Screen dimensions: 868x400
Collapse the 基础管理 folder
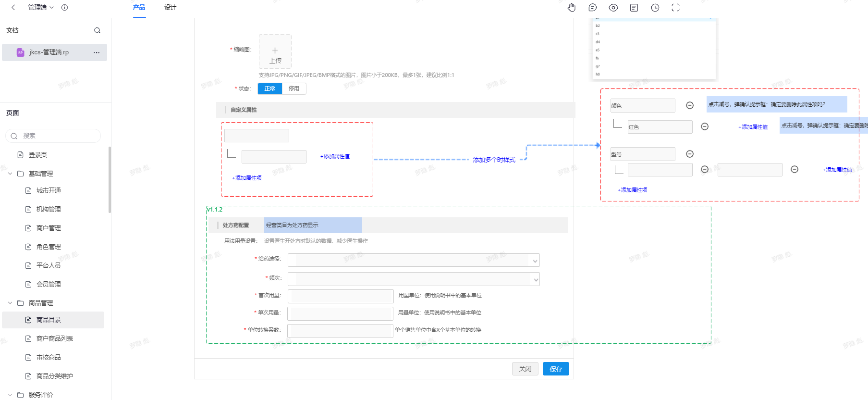[x=10, y=174]
